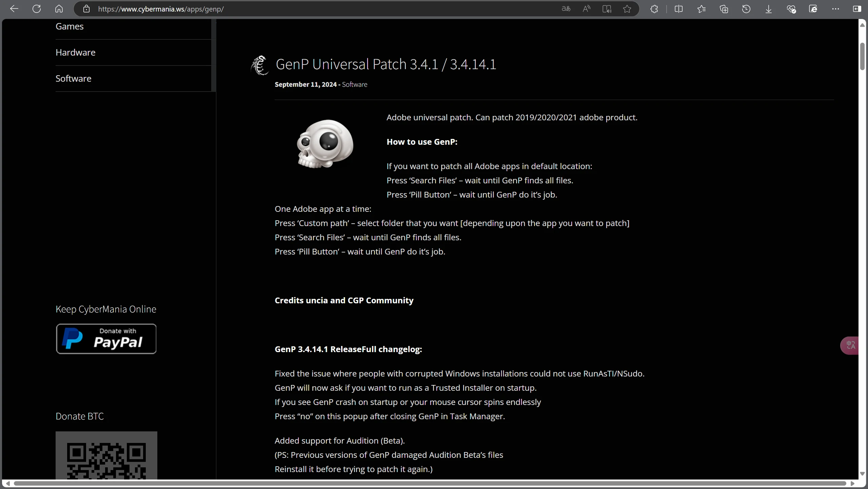Show browsing history icon
The width and height of the screenshot is (868, 489).
tap(746, 9)
